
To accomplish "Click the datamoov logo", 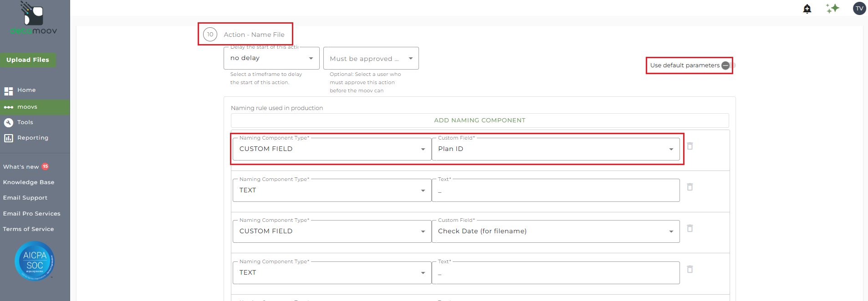I will click(34, 18).
